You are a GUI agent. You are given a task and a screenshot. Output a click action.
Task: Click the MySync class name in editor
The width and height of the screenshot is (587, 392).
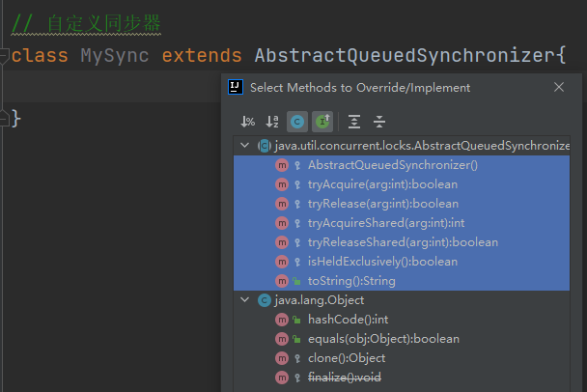tap(115, 56)
